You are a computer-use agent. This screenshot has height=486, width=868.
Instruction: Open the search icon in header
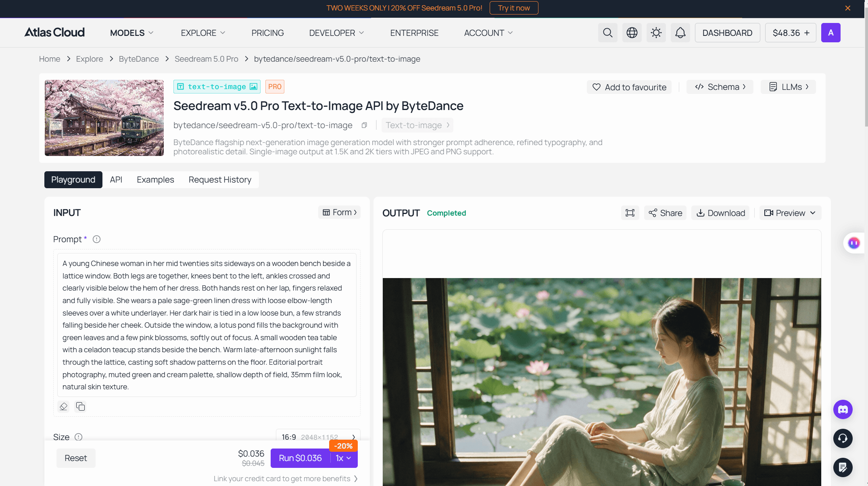pos(607,33)
